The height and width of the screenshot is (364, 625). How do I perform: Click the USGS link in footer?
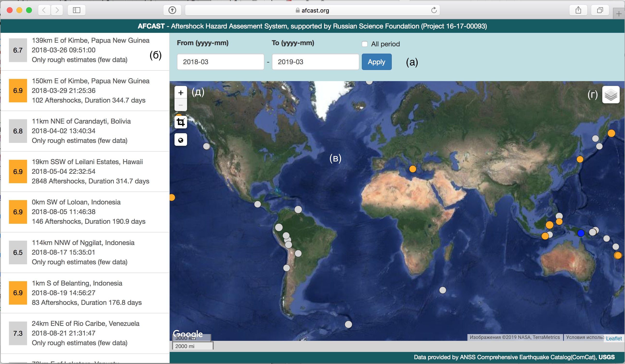[606, 357]
